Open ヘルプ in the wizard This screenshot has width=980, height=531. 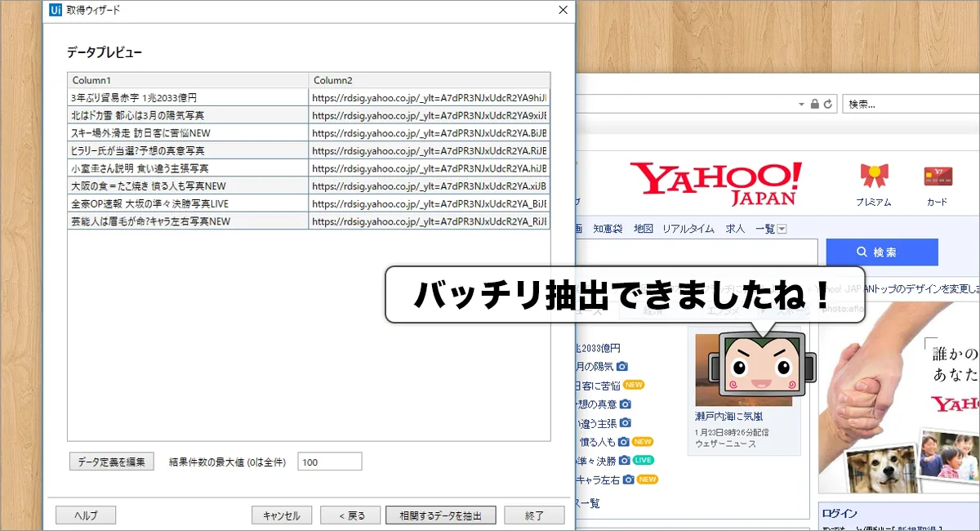(86, 515)
